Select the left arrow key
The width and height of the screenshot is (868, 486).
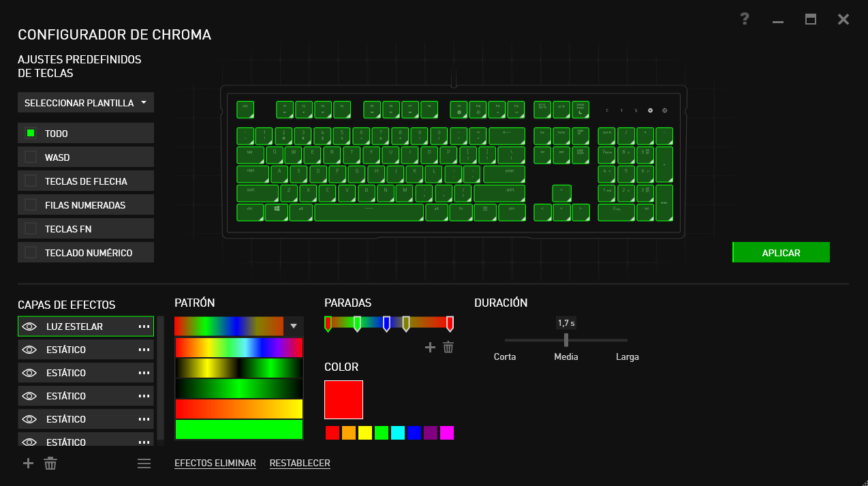pyautogui.click(x=542, y=212)
